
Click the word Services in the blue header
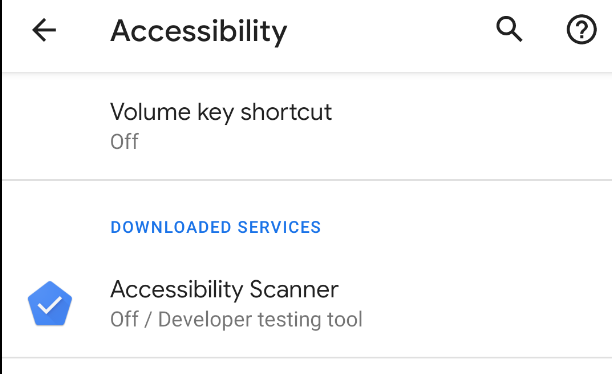click(x=279, y=227)
